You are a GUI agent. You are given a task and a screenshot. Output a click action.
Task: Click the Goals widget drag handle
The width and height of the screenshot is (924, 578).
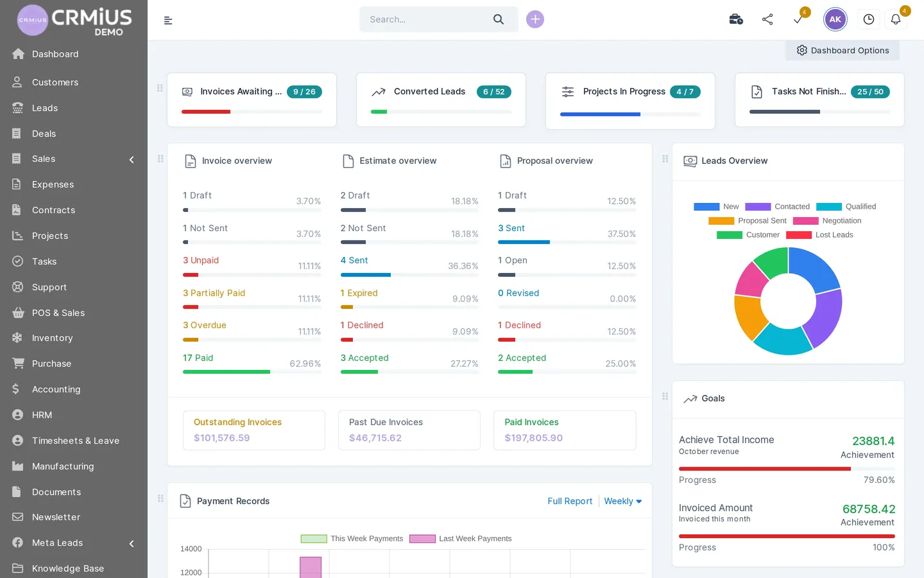(665, 396)
